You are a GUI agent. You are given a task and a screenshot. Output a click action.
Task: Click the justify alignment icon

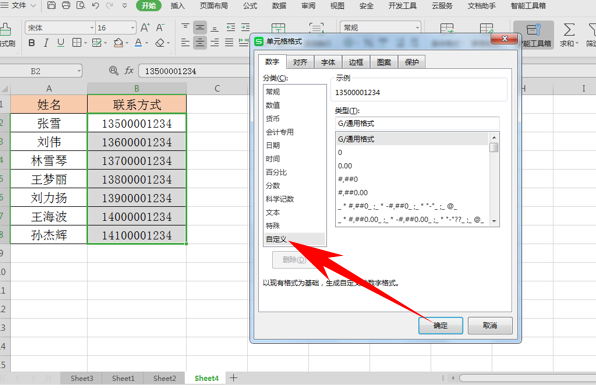point(229,43)
